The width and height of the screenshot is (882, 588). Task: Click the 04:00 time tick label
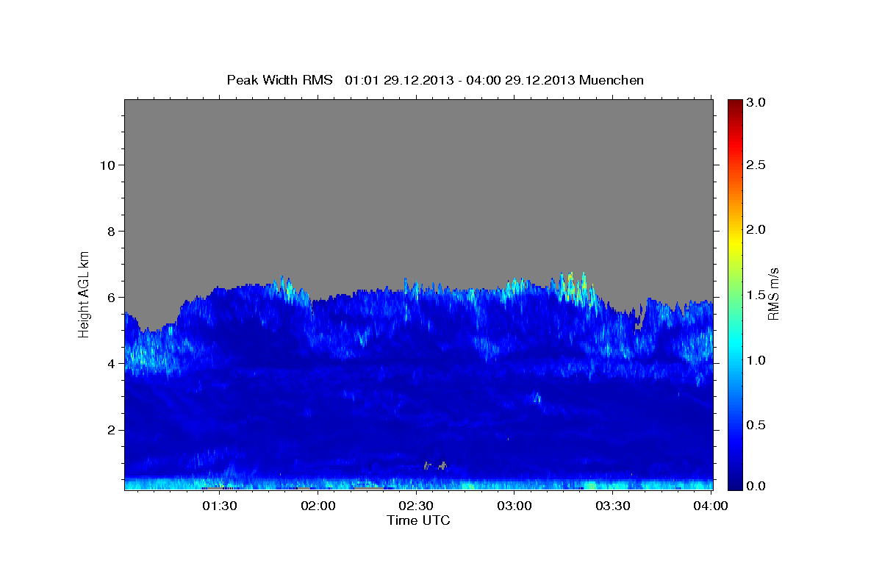710,506
